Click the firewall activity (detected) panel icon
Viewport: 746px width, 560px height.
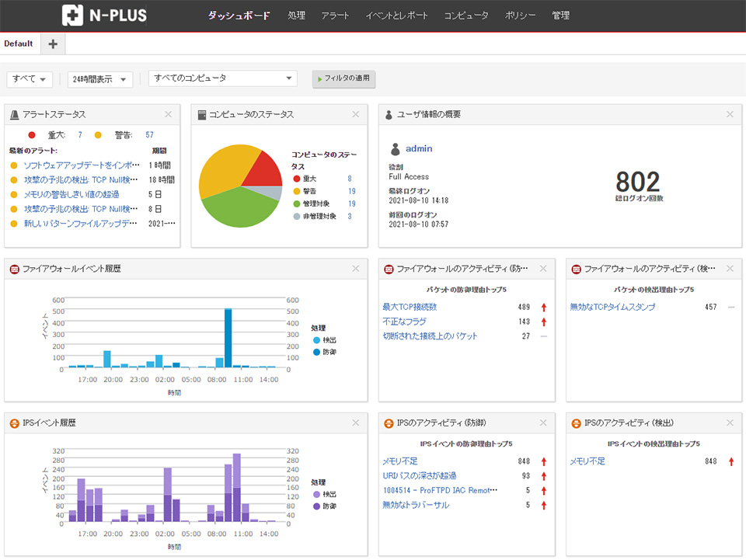point(576,269)
